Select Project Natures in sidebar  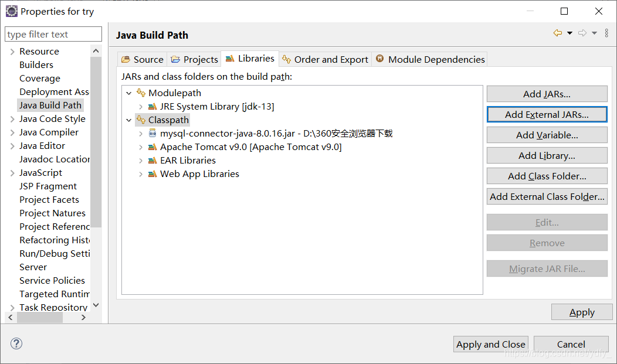[x=52, y=213]
